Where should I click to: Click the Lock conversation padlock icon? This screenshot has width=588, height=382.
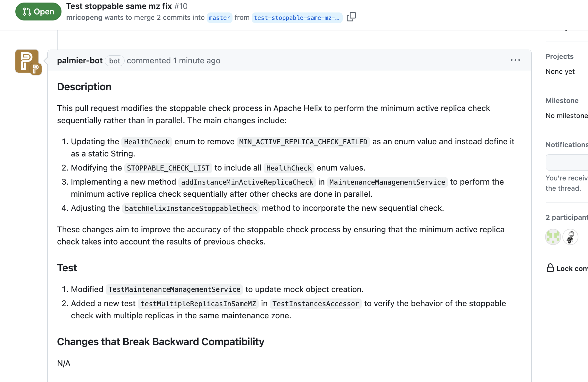(550, 268)
